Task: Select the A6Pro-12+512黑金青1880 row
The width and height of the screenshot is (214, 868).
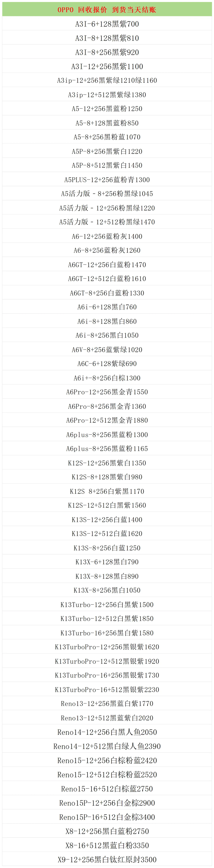Action: 107,420
